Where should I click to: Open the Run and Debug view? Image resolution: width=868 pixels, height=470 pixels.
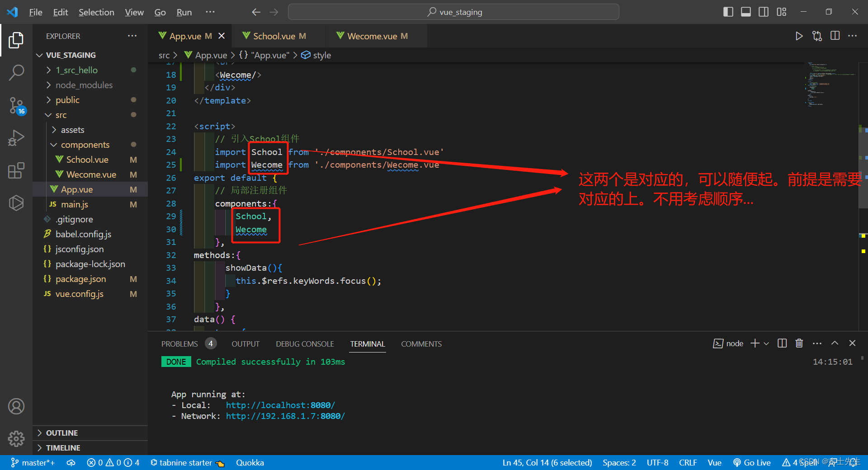[16, 138]
